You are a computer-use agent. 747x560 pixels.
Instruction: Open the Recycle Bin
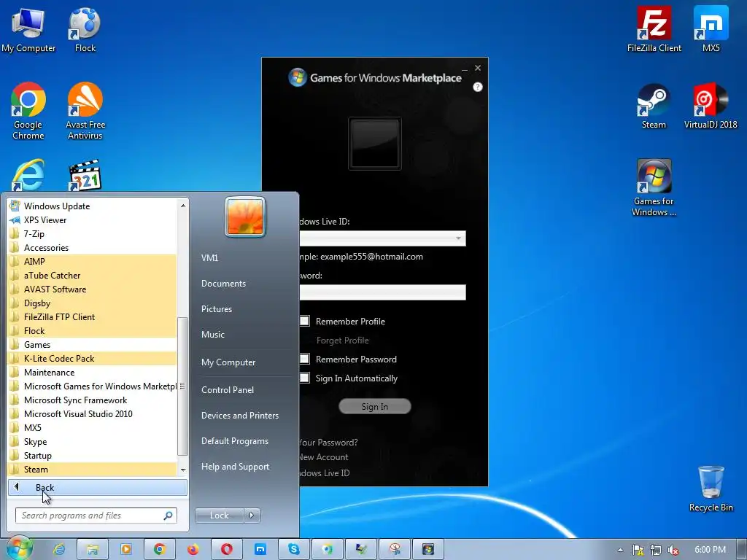pyautogui.click(x=711, y=489)
